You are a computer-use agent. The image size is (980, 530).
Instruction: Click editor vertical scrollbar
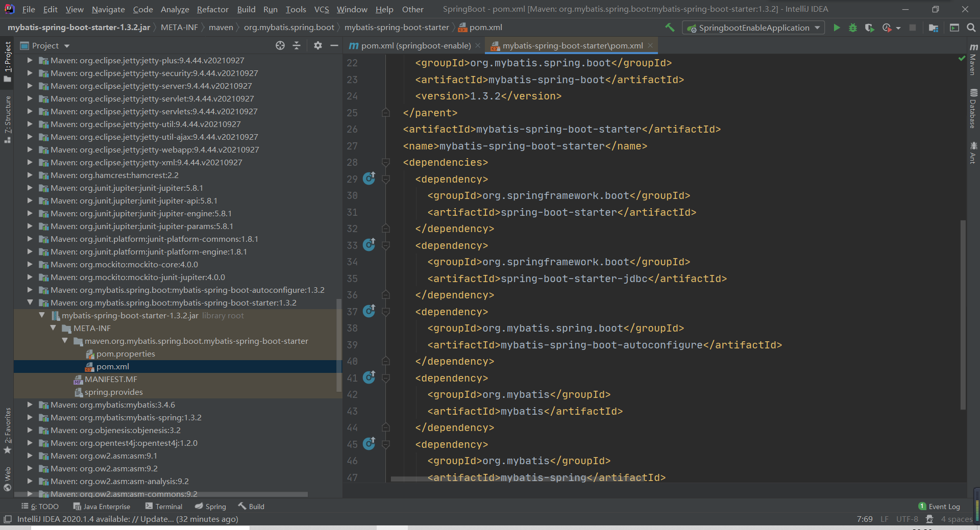tap(963, 315)
